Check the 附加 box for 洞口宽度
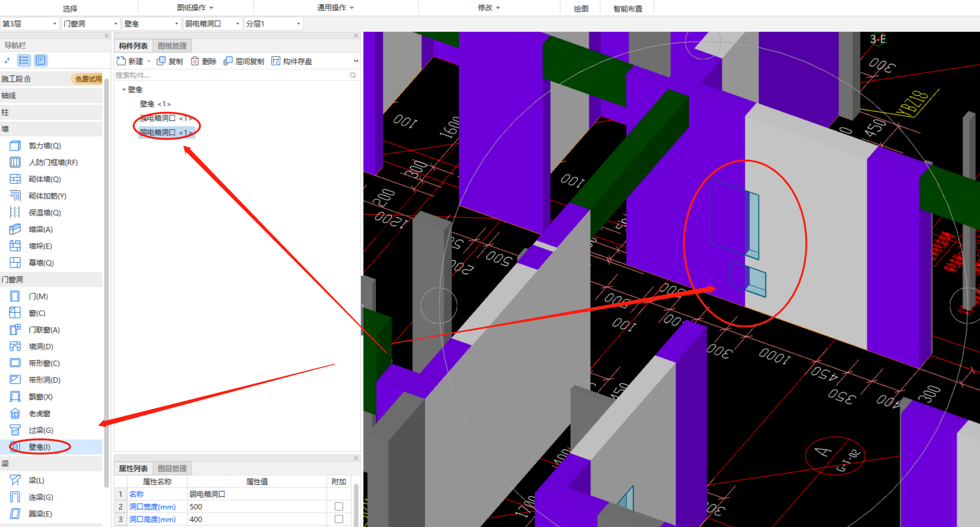Viewport: 980px width, 527px height. [x=339, y=506]
